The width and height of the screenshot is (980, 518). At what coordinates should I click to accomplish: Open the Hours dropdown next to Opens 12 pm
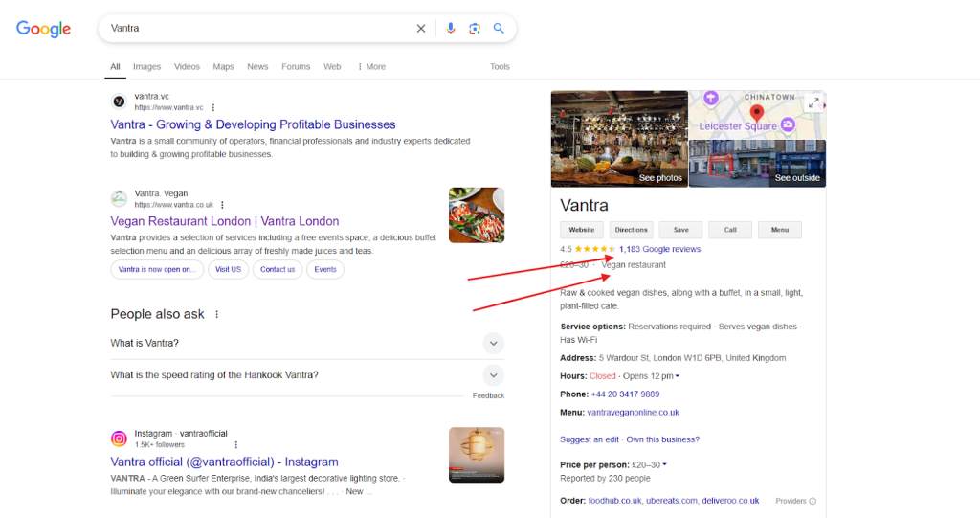click(x=678, y=376)
